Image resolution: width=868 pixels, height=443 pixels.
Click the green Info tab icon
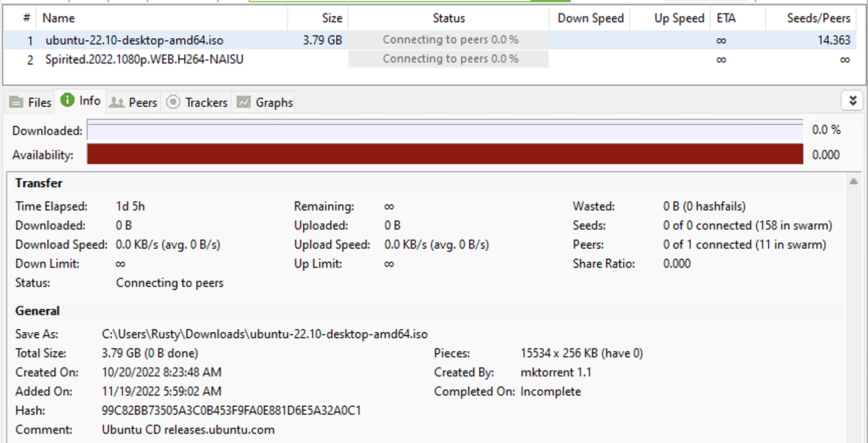pos(67,100)
